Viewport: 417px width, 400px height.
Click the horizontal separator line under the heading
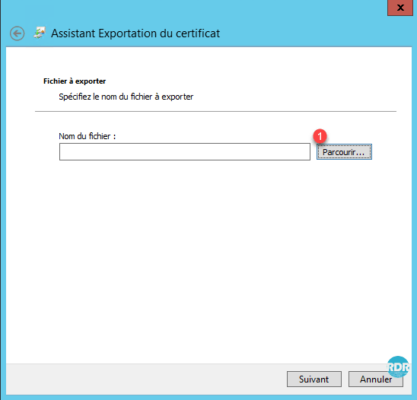point(216,111)
